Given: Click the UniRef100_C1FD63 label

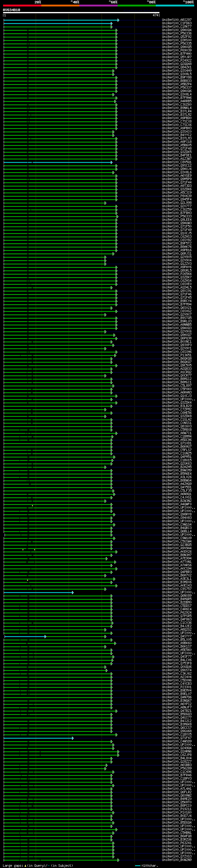Looking at the screenshot, I should [177, 24].
